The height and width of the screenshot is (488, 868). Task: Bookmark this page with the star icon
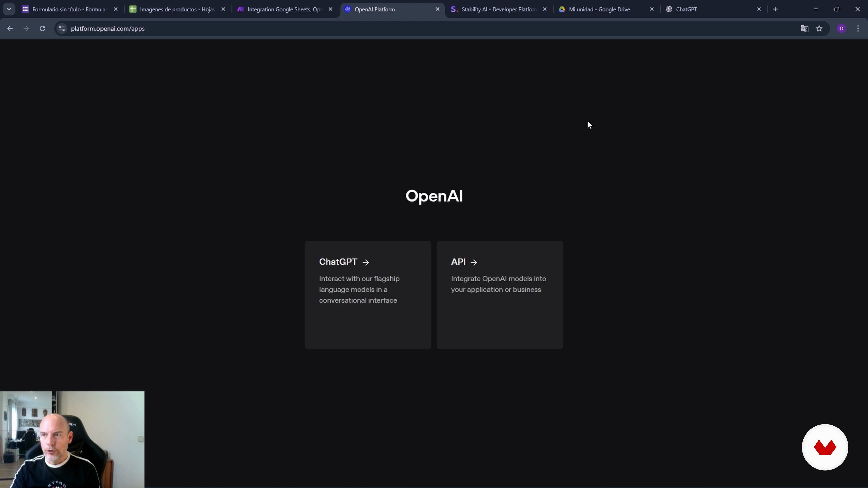[819, 29]
